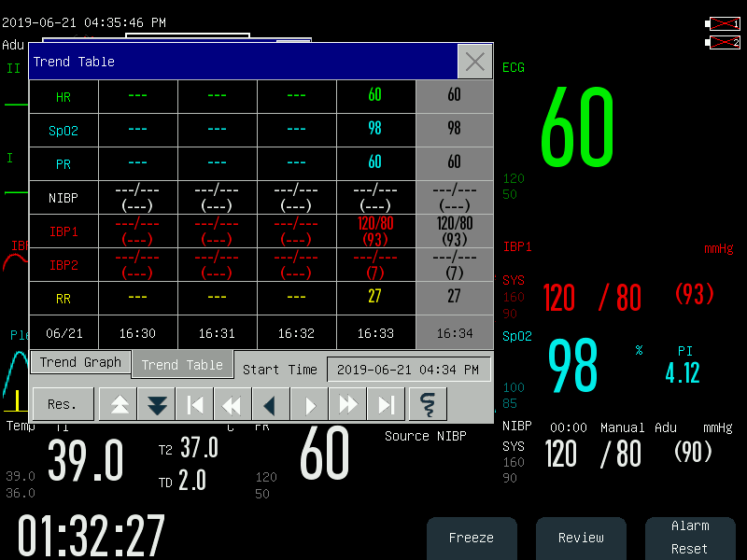Image resolution: width=747 pixels, height=560 pixels.
Task: Open the ECG parameter label
Action: (x=513, y=67)
